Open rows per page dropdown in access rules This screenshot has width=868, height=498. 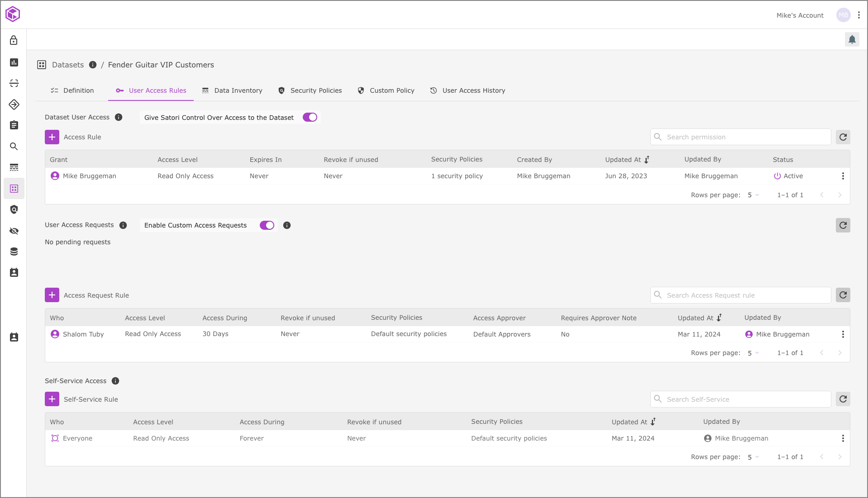pyautogui.click(x=753, y=195)
